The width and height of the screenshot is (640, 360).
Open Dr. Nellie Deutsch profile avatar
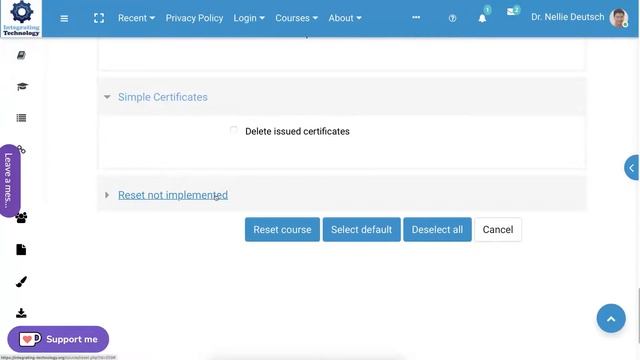click(x=618, y=18)
